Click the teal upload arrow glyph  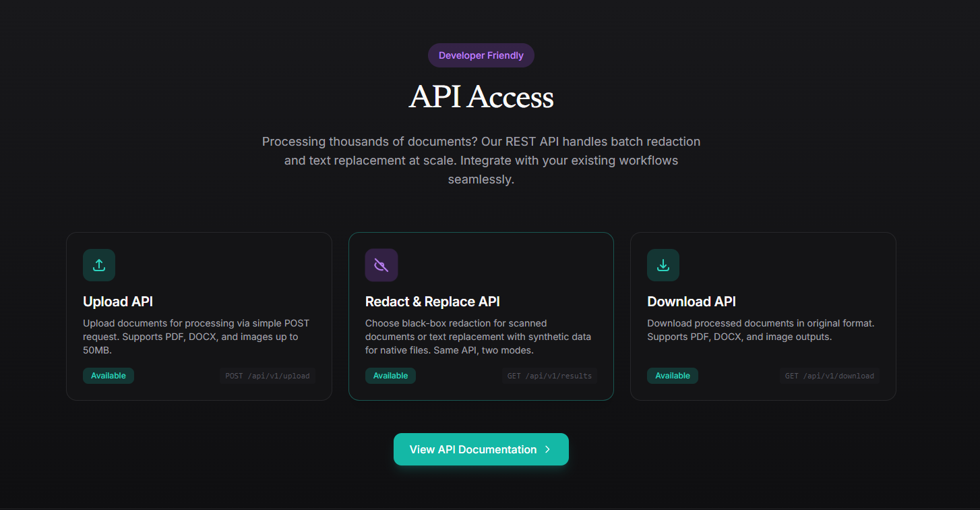(99, 265)
